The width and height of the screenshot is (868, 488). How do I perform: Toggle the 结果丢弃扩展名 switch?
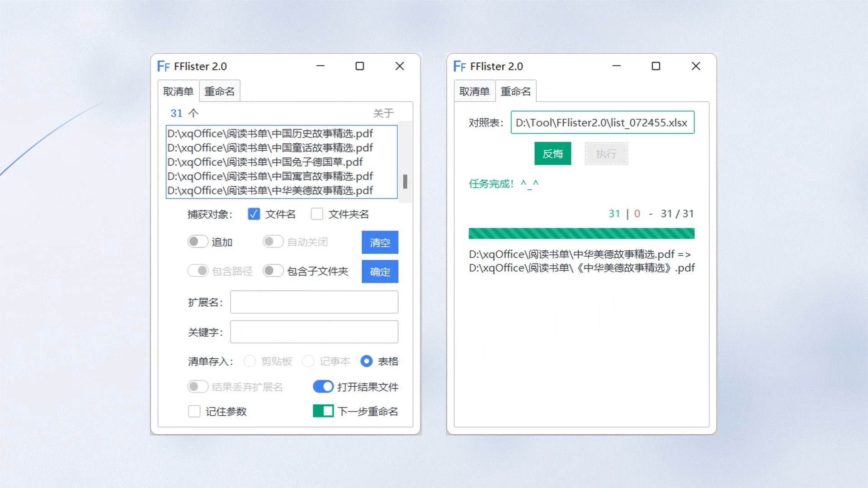pyautogui.click(x=198, y=387)
